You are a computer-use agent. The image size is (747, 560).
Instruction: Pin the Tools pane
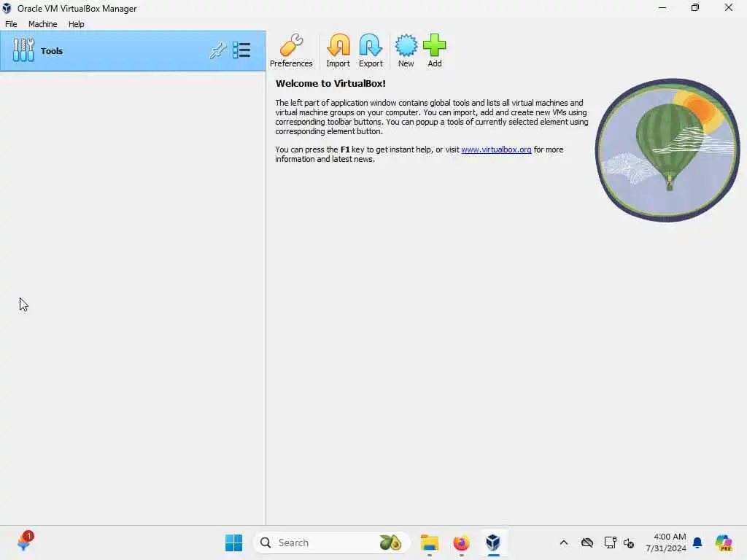point(217,50)
